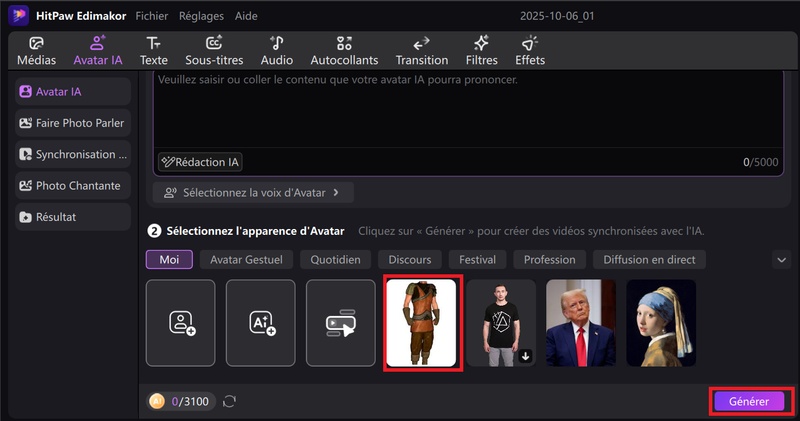Image resolution: width=800 pixels, height=421 pixels.
Task: Click the refresh credits icon
Action: pos(229,401)
